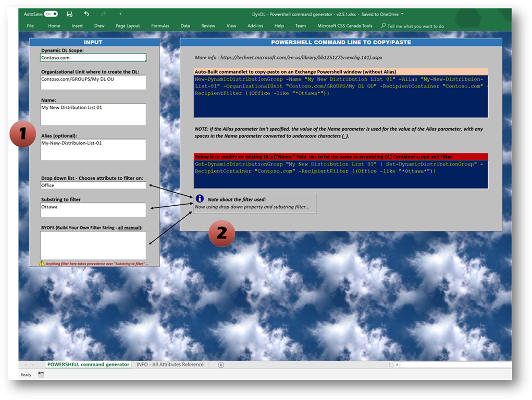Open the Saved to OneDrive dropdown arrow
The width and height of the screenshot is (532, 400).
[402, 14]
